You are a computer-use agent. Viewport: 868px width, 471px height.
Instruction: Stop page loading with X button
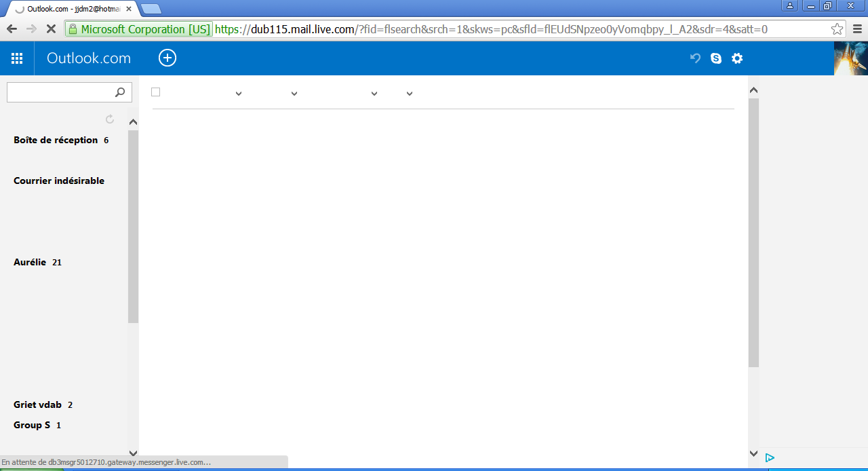[51, 29]
